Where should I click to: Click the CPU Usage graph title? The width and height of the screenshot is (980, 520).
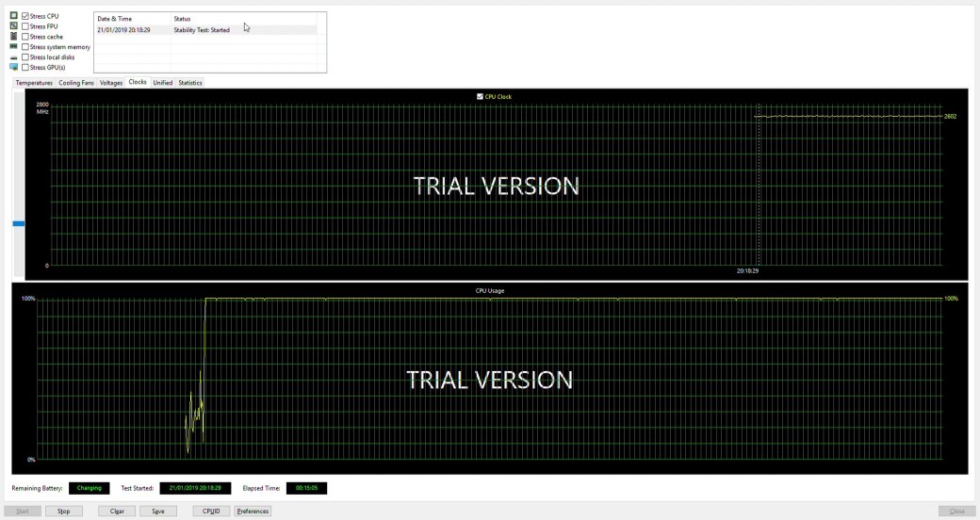click(x=490, y=291)
